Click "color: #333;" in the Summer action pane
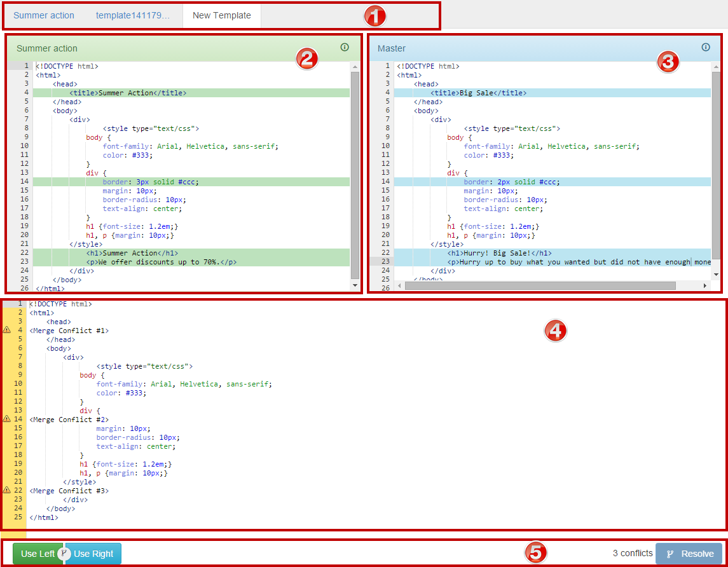The image size is (728, 567). (128, 155)
